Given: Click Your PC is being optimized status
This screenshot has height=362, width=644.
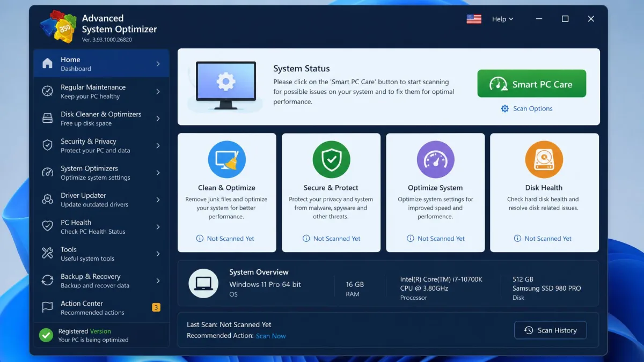Looking at the screenshot, I should [x=93, y=340].
